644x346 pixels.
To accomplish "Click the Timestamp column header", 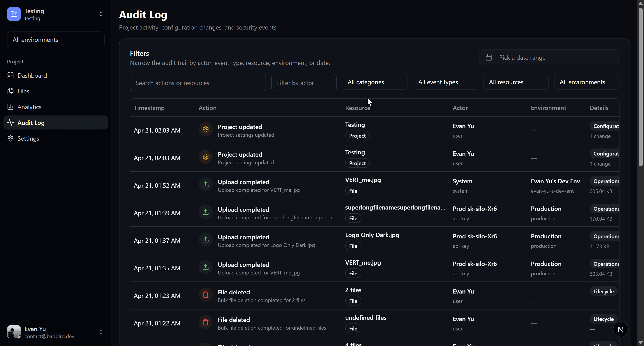I will [149, 108].
